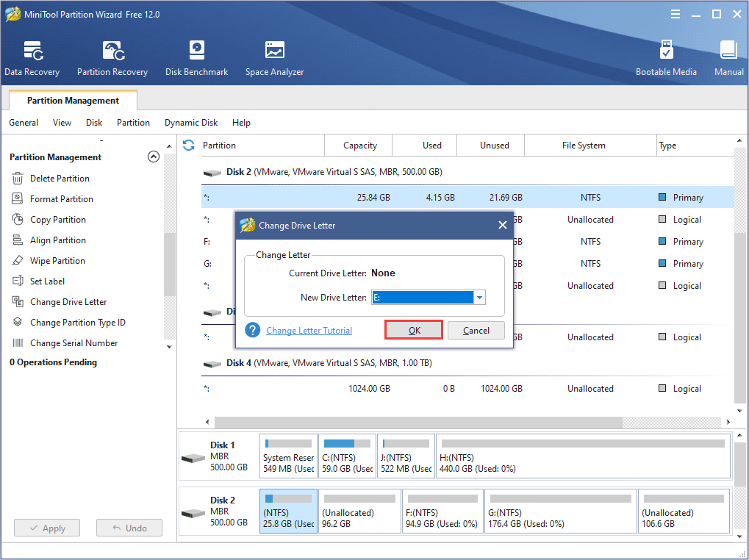This screenshot has width=749, height=560.
Task: Select the 106.6 GB Unallocated block on Disk 2
Action: (684, 511)
